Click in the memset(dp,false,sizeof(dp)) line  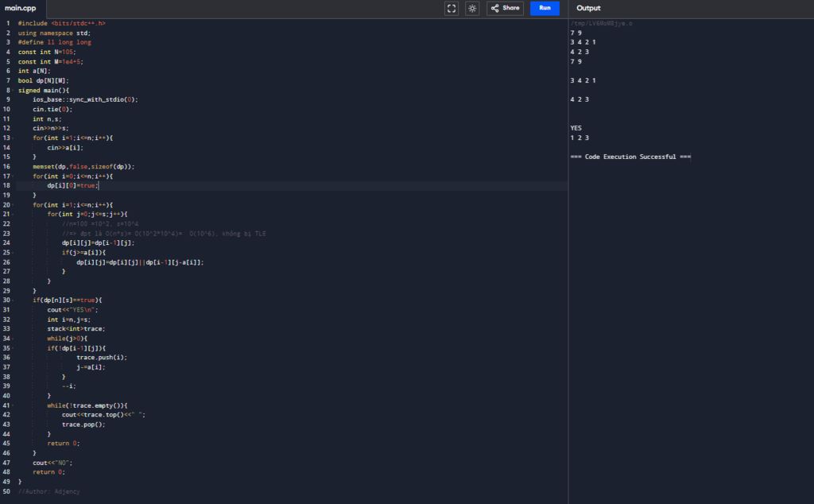(x=83, y=167)
